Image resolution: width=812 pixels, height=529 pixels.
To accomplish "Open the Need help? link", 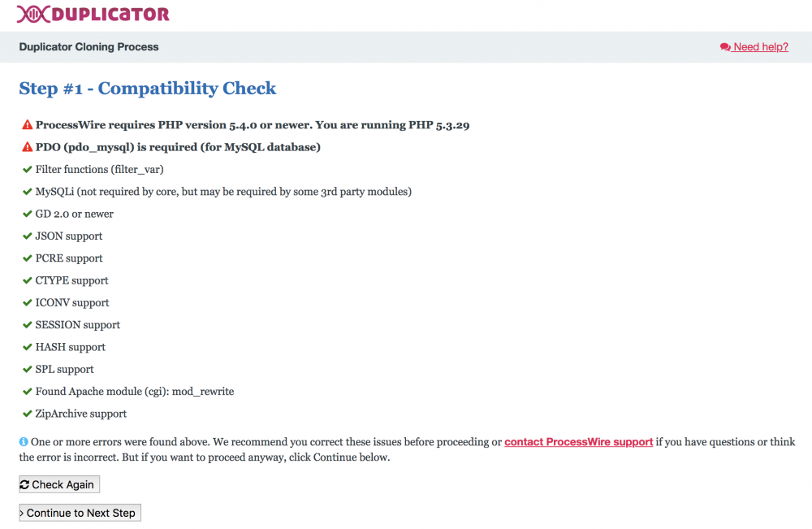I will click(760, 47).
